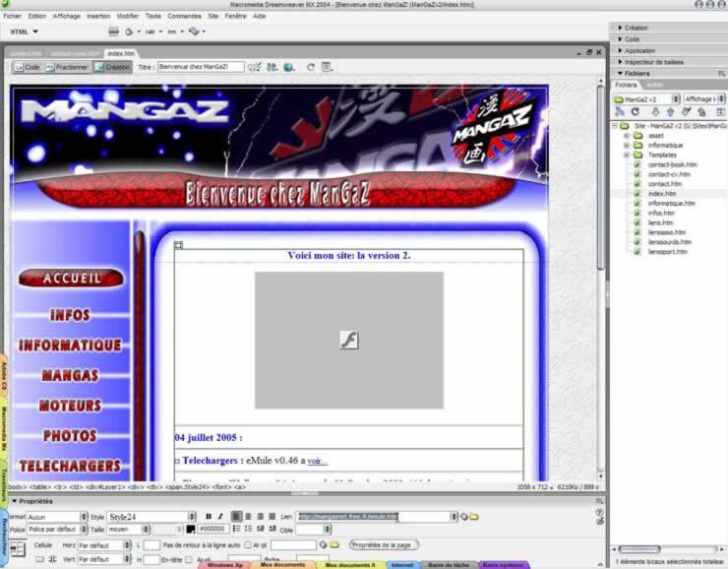728x569 pixels.
Task: Open the Format dropdown showing Aucun
Action: pyautogui.click(x=57, y=517)
